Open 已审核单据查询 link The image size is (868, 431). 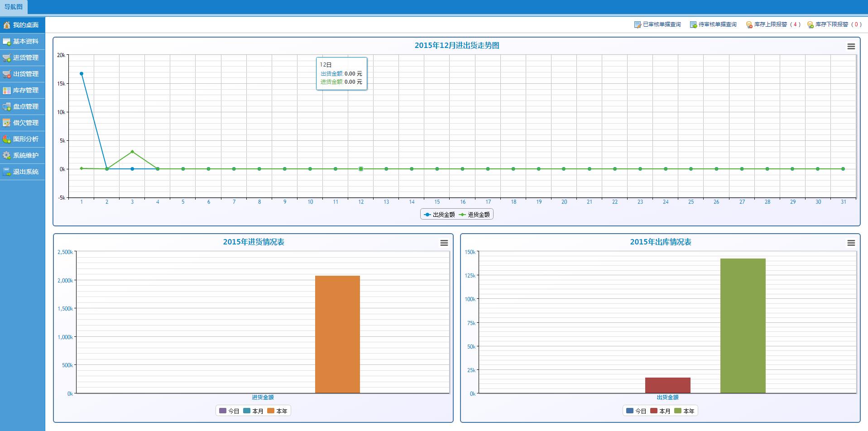tap(662, 24)
